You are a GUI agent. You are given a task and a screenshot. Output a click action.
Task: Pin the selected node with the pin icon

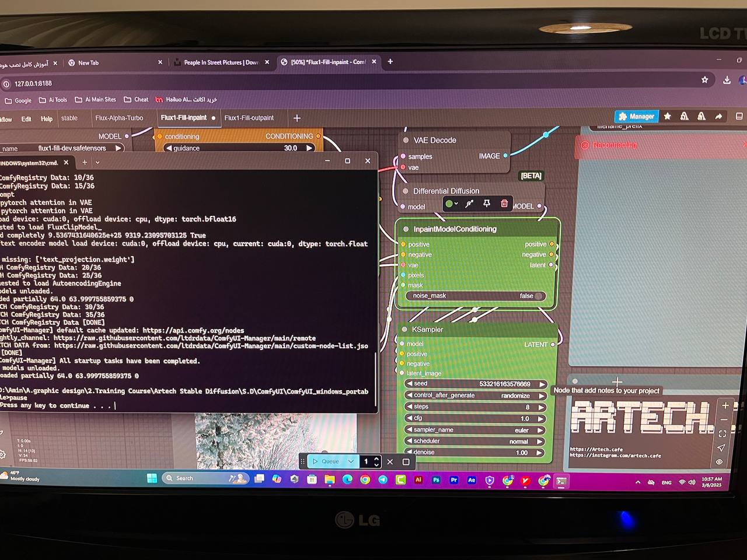coord(487,204)
